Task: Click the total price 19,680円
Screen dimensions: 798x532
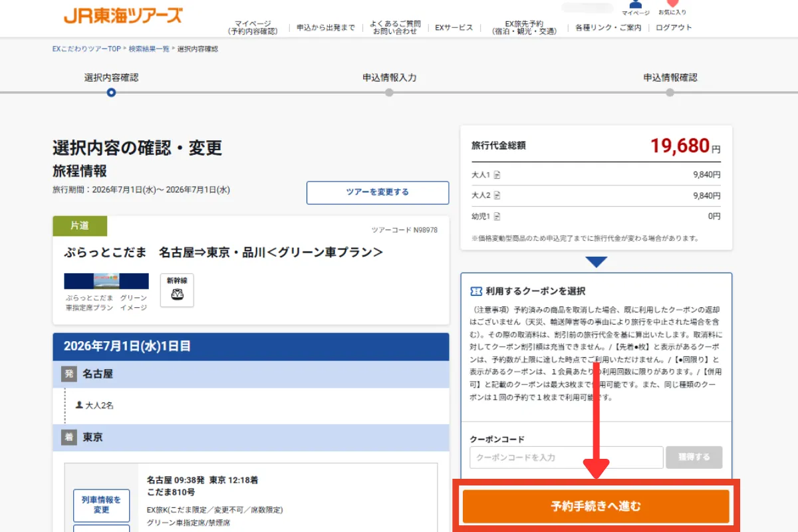Action: 685,146
